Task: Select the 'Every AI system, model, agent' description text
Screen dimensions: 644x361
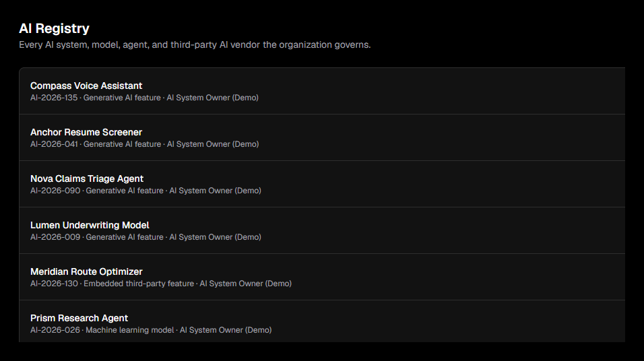Action: 195,44
